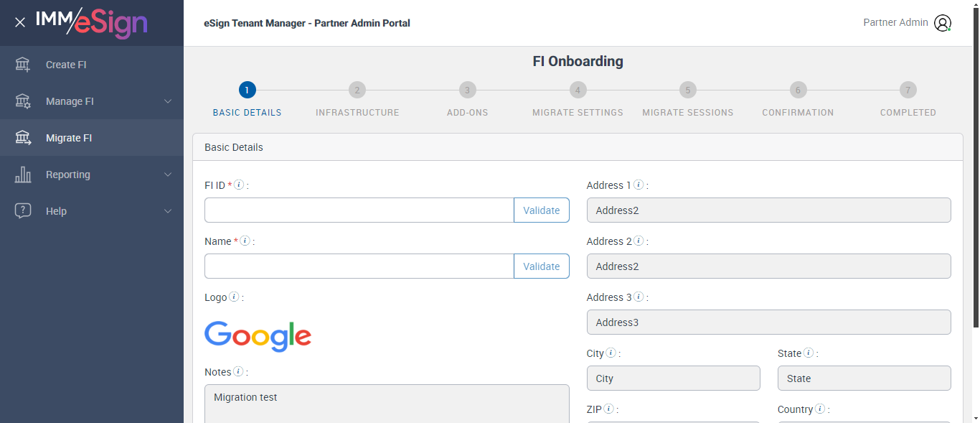Expand the Reporting submenu chevron

(x=168, y=175)
